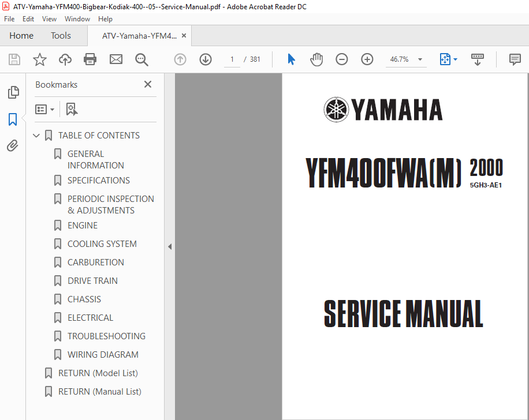529x420 pixels.
Task: Toggle the Bookmarks panel icon
Action: tap(13, 119)
